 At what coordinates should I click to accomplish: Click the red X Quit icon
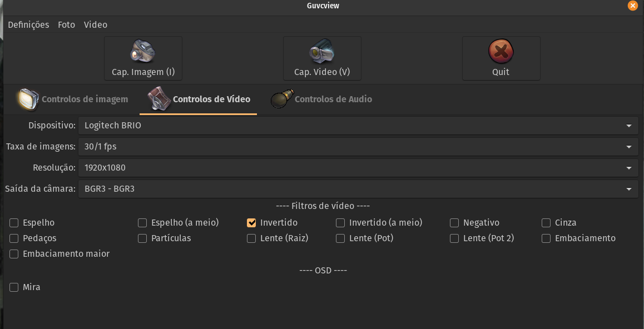tap(501, 51)
